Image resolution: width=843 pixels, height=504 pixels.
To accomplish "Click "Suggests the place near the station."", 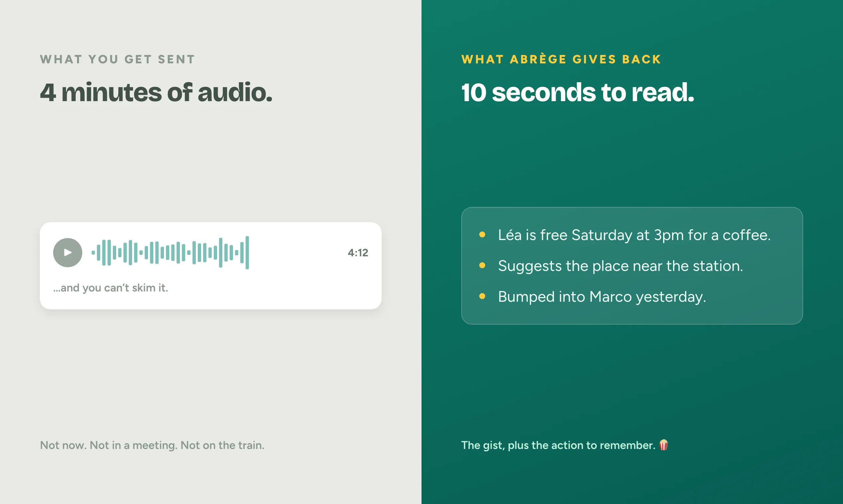I will (x=621, y=266).
